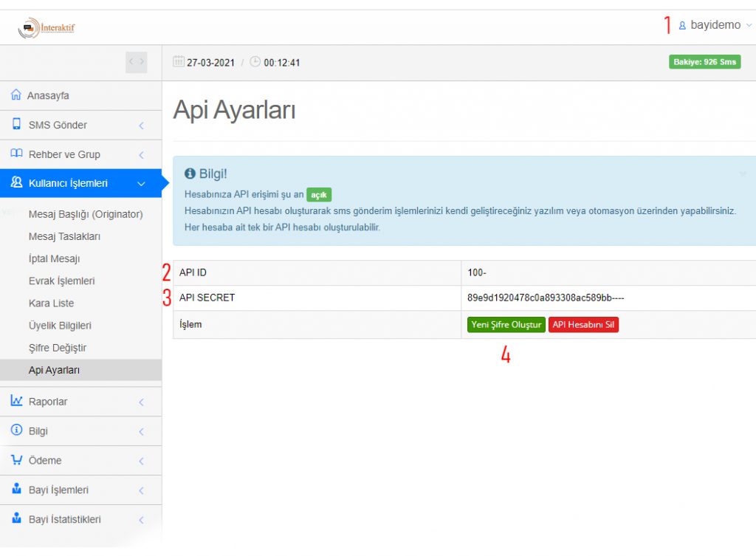
Task: Click the Bayi İşlemleri person icon
Action: point(16,490)
